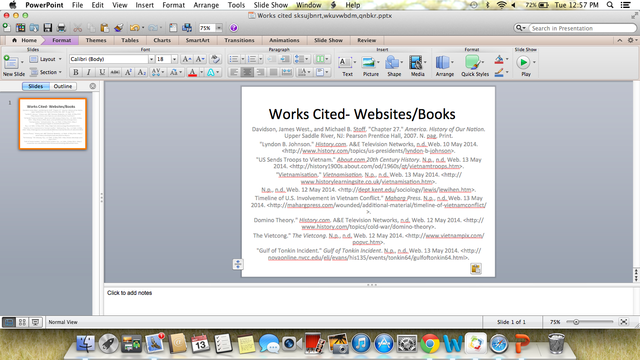Switch to the SmartArt ribbon tab
The height and width of the screenshot is (360, 640).
click(x=198, y=40)
